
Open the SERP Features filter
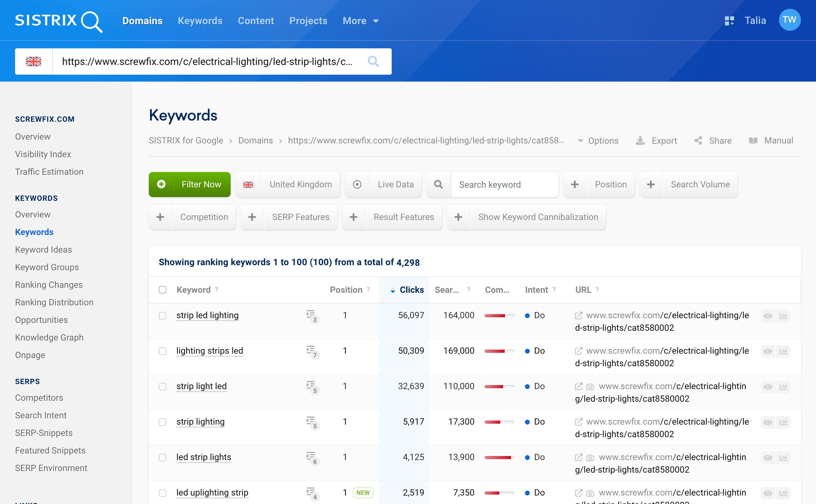point(289,217)
